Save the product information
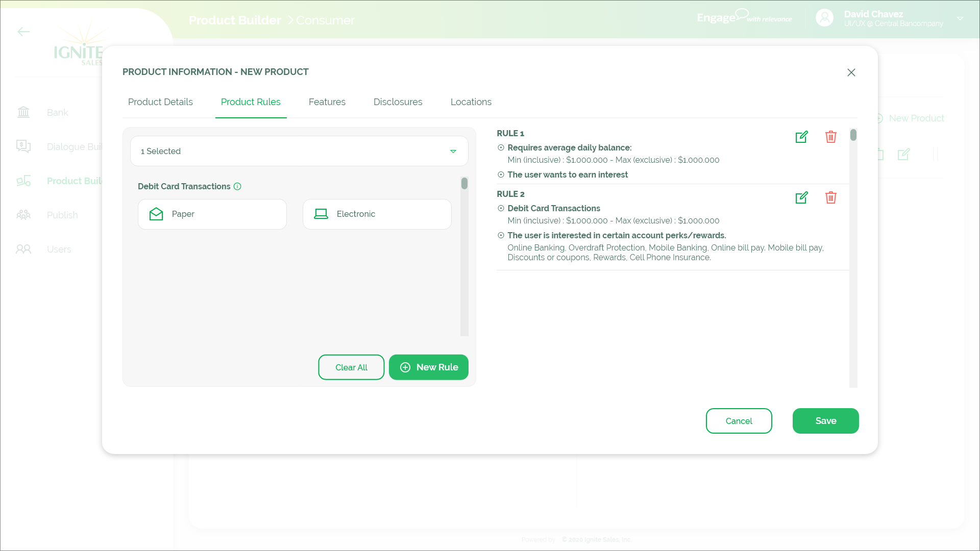Image resolution: width=980 pixels, height=551 pixels. click(x=825, y=421)
